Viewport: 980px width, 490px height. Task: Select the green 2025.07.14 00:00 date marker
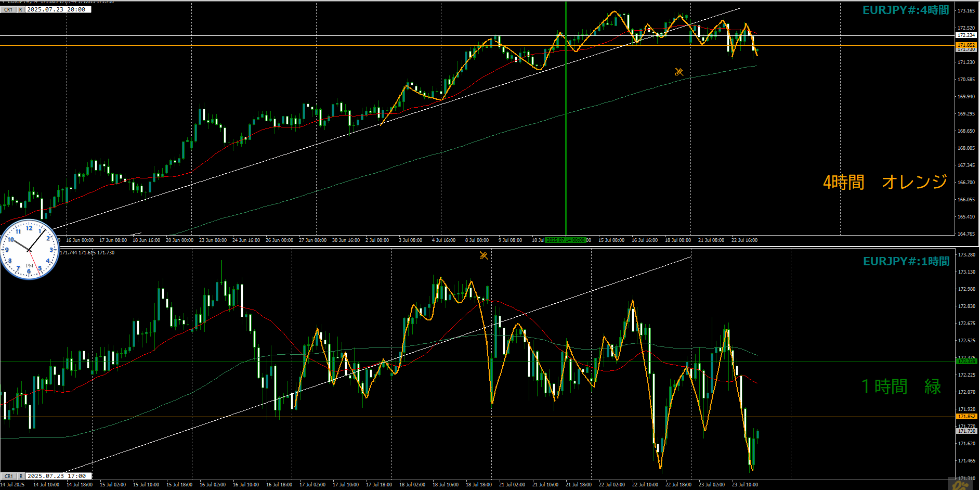(566, 240)
